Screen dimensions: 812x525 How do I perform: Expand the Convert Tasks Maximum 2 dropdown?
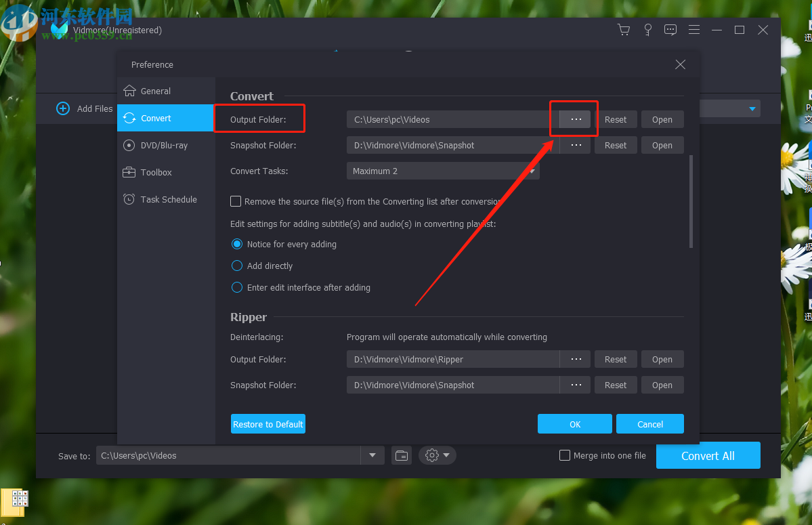[443, 171]
